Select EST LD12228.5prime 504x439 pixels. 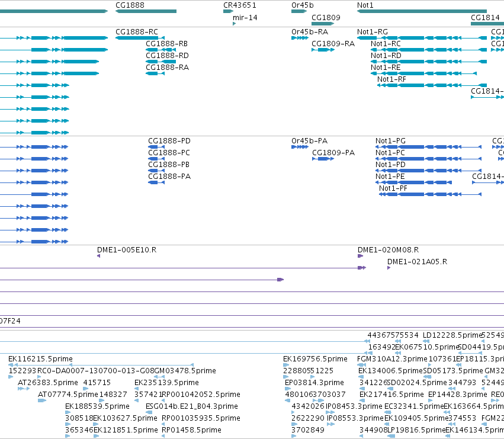(452, 335)
